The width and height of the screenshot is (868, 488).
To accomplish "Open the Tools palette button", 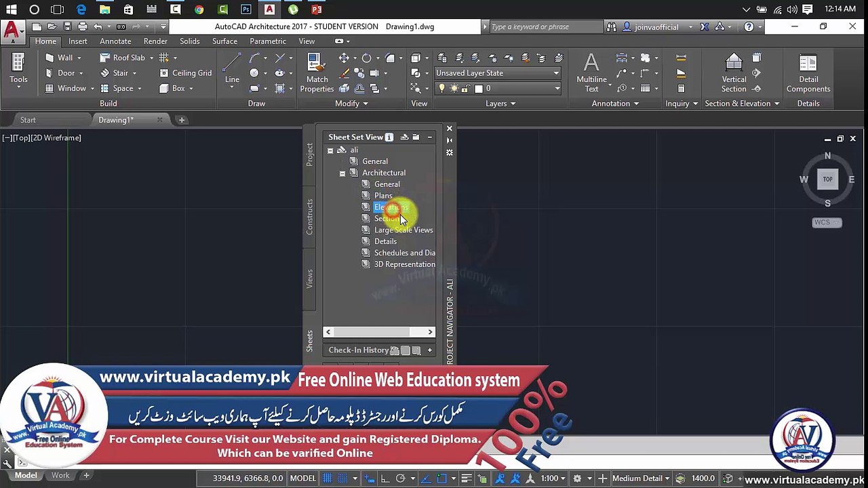I will [x=18, y=69].
